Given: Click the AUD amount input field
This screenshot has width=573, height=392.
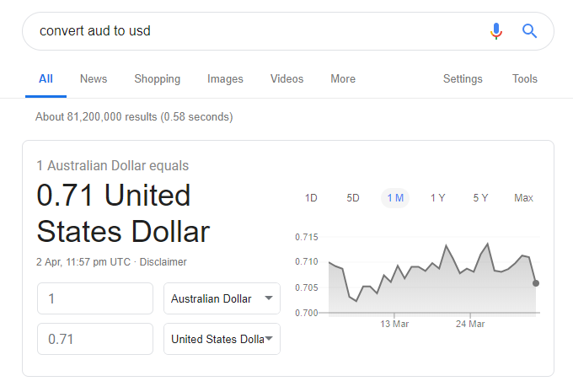Looking at the screenshot, I should 95,298.
